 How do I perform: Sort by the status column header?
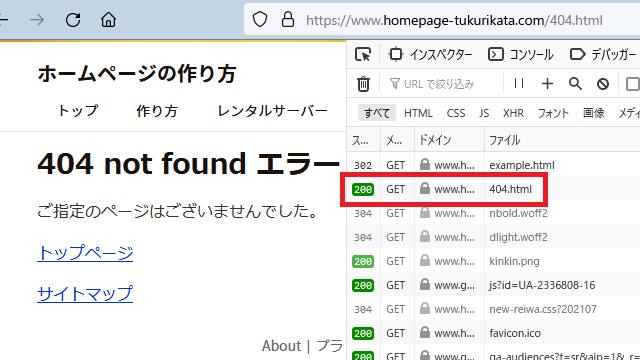[364, 140]
